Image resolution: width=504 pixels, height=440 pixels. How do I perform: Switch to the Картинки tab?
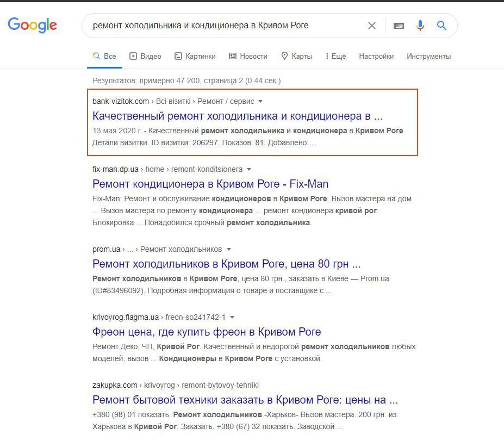195,56
